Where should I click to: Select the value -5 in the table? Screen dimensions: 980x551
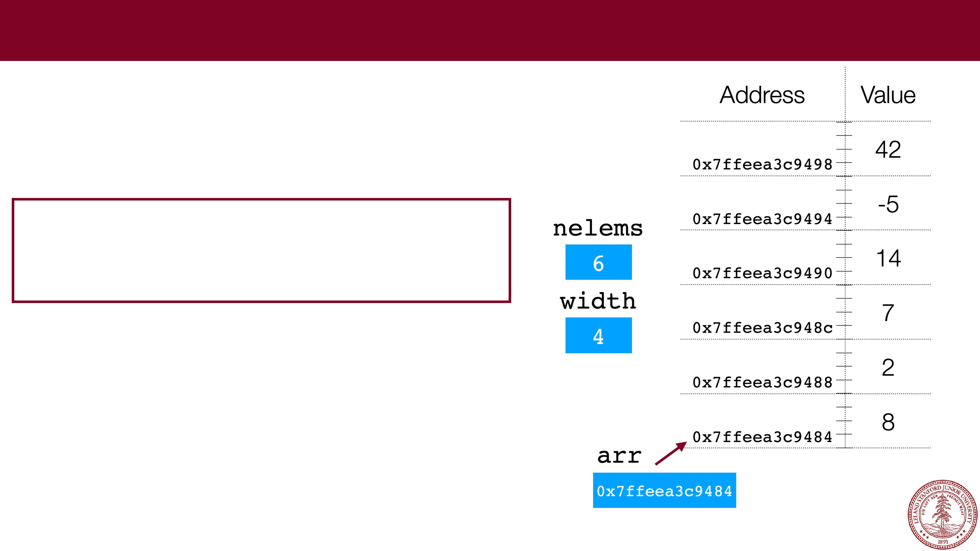point(888,204)
